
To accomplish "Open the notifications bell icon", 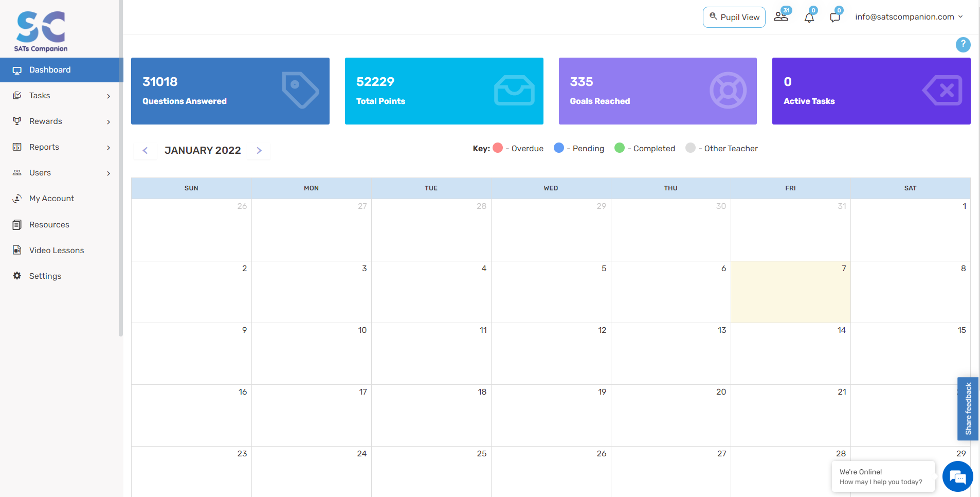I will click(x=809, y=17).
